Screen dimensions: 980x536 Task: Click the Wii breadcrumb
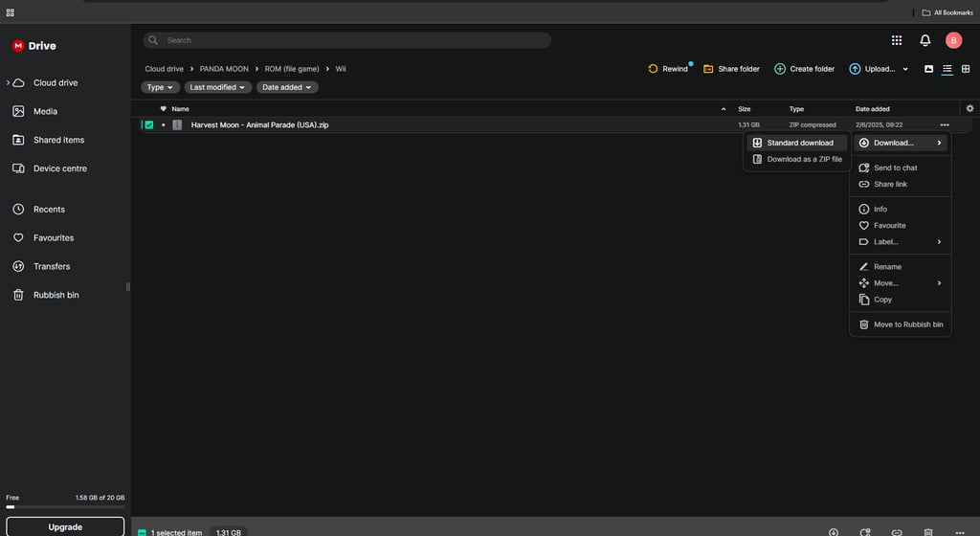click(x=341, y=69)
